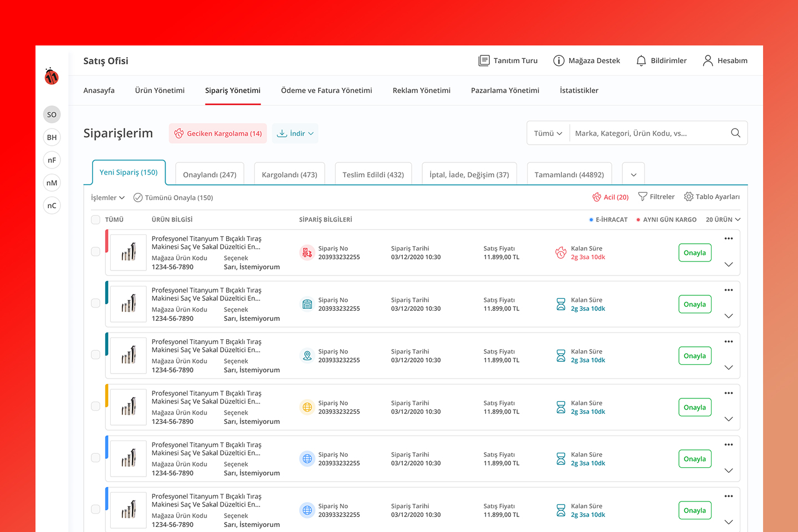
Task: Open the İşlemler dropdown menu
Action: [x=108, y=198]
